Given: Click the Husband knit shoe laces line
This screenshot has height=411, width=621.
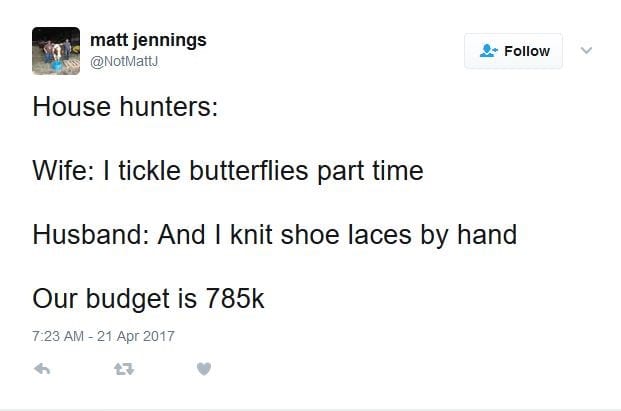Looking at the screenshot, I should pos(275,235).
